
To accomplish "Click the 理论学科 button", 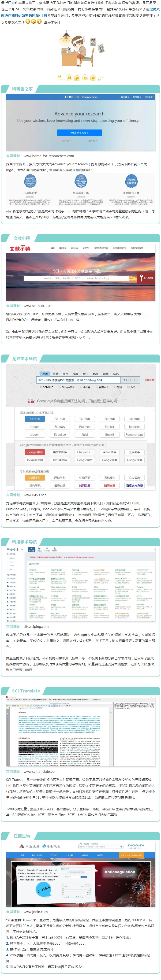I will point(60,477).
